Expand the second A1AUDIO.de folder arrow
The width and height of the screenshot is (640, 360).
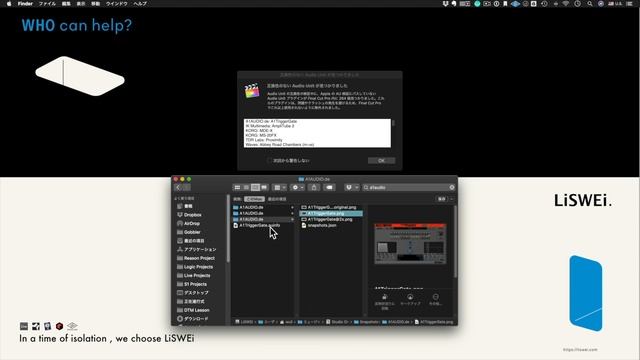coord(292,213)
